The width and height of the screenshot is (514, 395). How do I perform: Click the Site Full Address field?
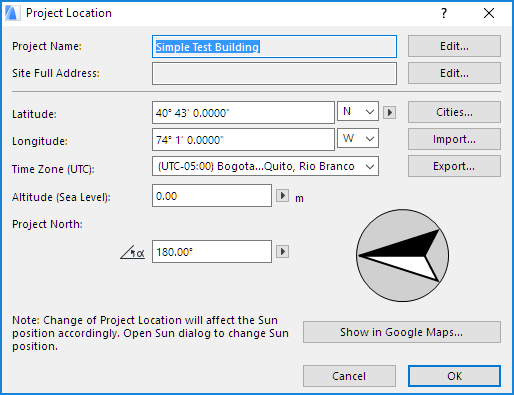point(274,73)
